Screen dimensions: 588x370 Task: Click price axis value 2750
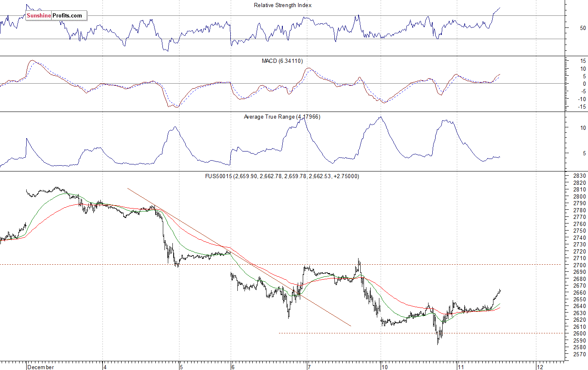point(580,231)
